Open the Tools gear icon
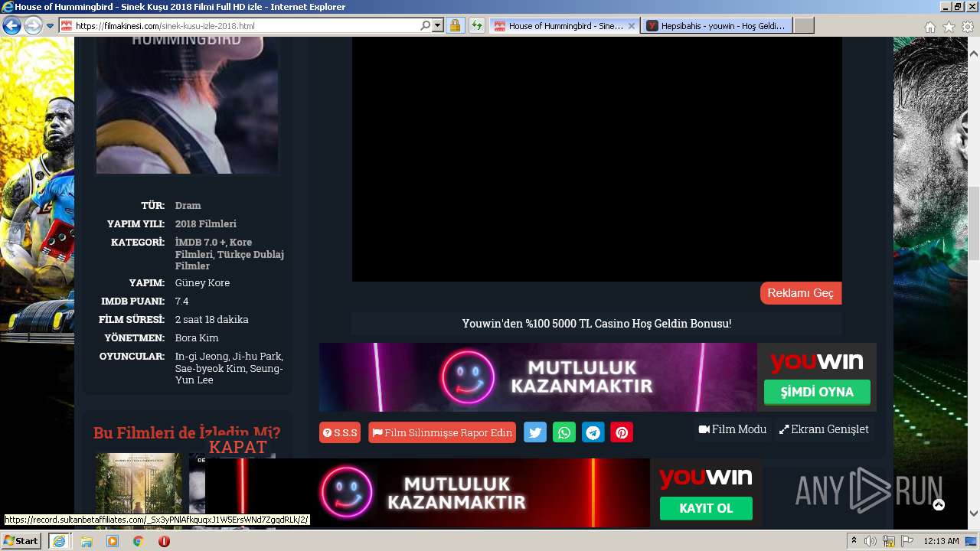 [x=968, y=27]
